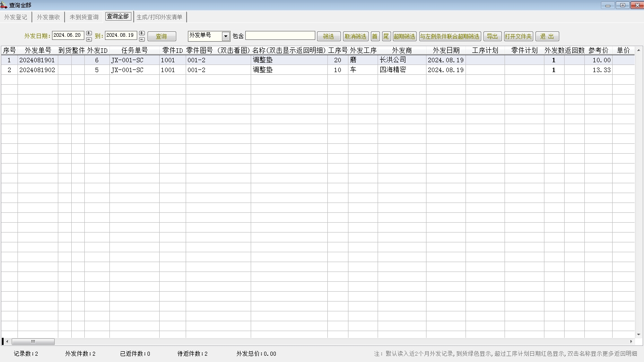This screenshot has width=644, height=362.
Task: Click the 查询 button
Action: [x=161, y=37]
